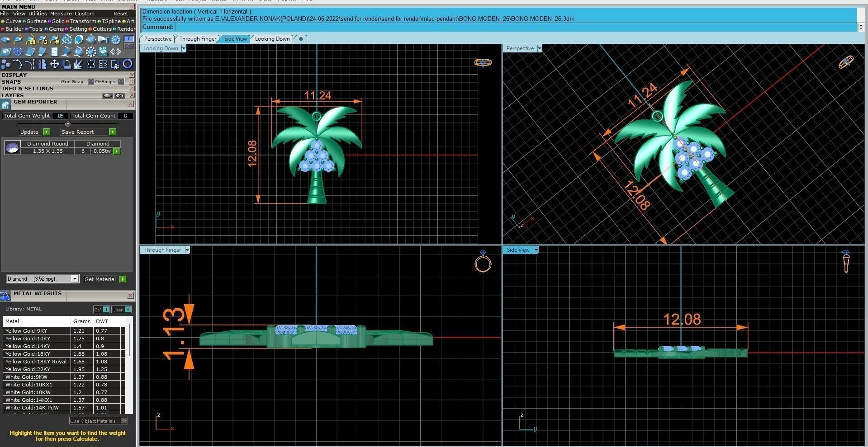Click the gem cutter camera icon

pyautogui.click(x=103, y=39)
